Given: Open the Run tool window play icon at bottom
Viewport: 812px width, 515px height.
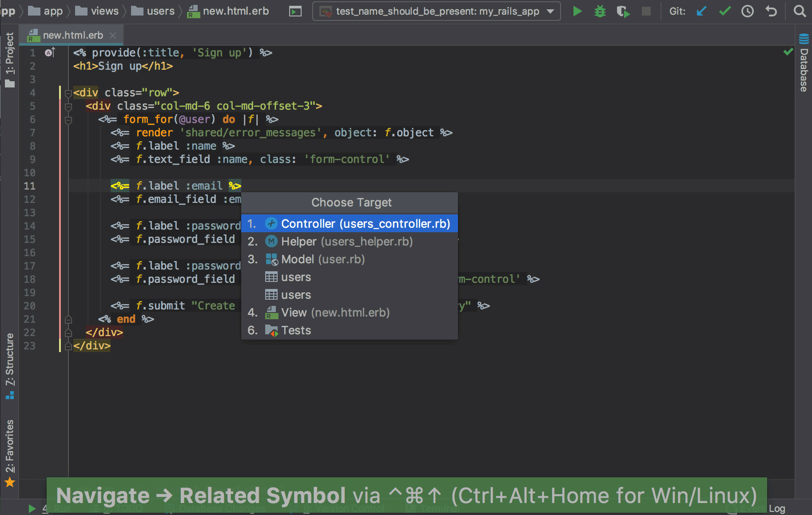Looking at the screenshot, I should [32, 508].
